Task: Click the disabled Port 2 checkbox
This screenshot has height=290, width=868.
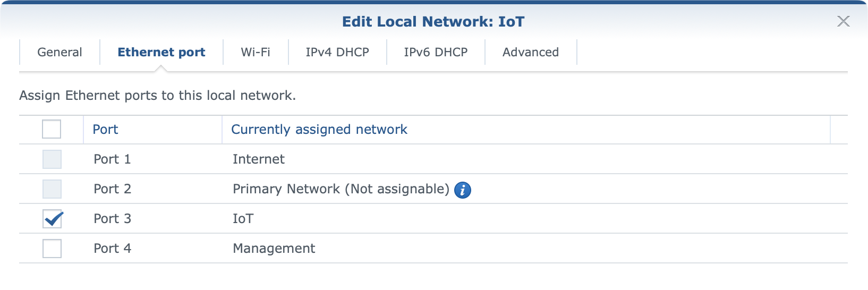Action: (52, 189)
